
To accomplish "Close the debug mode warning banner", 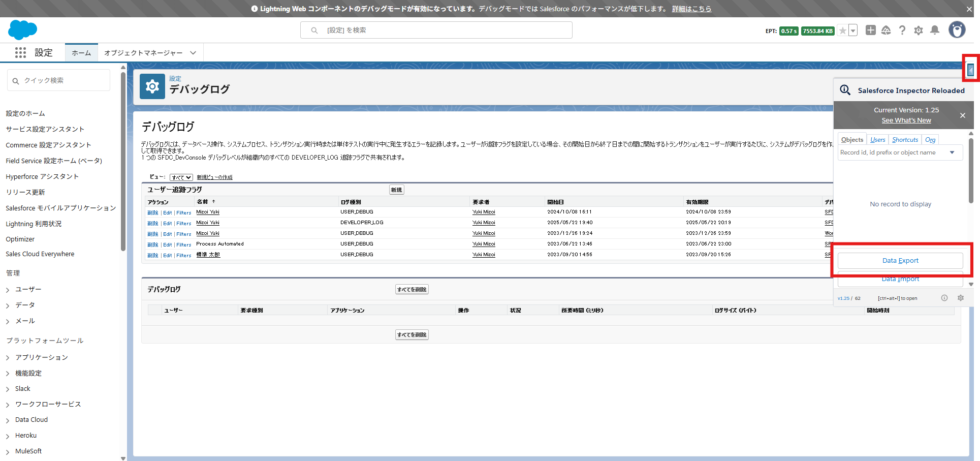I will point(969,9).
